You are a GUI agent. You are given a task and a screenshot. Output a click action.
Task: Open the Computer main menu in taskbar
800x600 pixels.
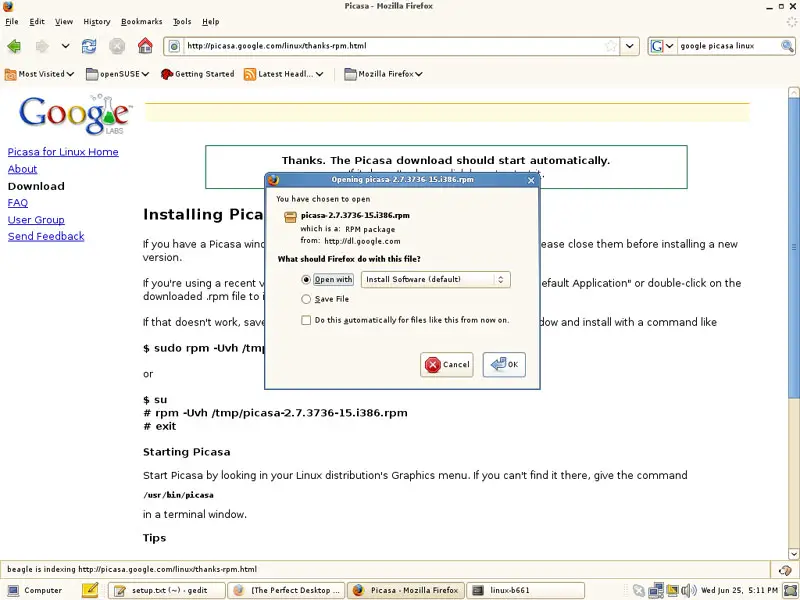click(35, 590)
